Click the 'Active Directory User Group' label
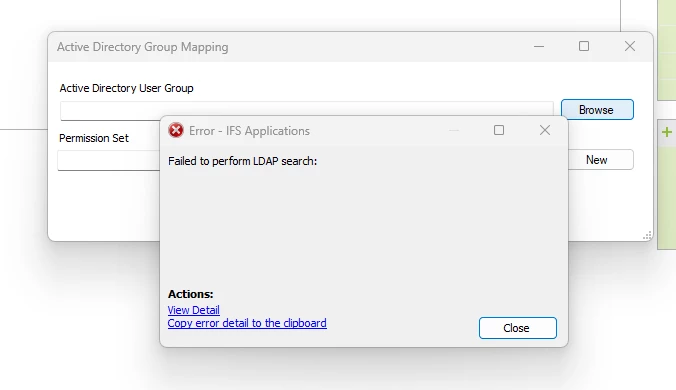 pyautogui.click(x=126, y=88)
